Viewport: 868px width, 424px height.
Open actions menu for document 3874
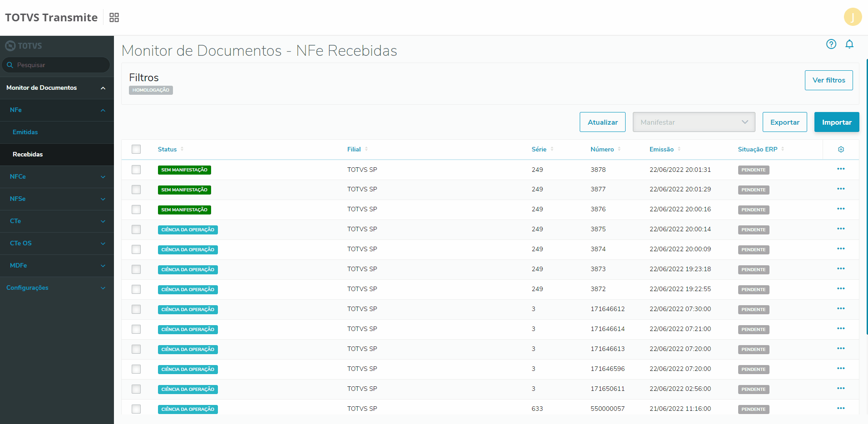click(x=841, y=249)
